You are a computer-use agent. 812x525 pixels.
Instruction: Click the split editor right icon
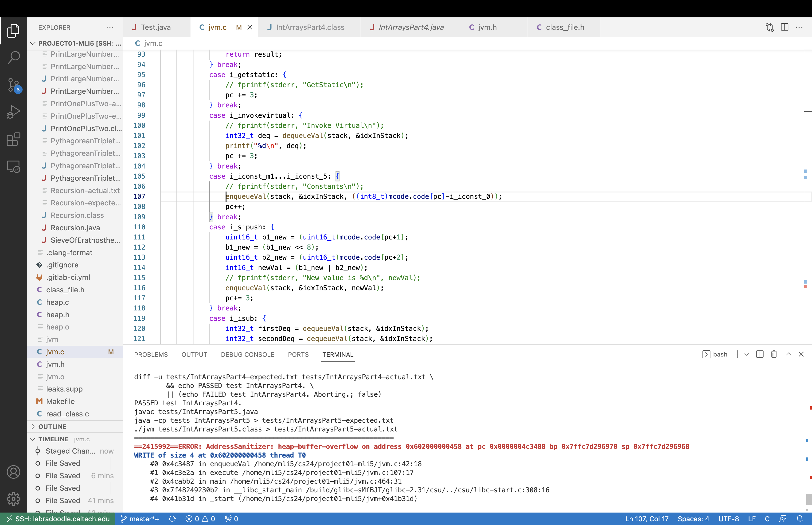click(785, 27)
